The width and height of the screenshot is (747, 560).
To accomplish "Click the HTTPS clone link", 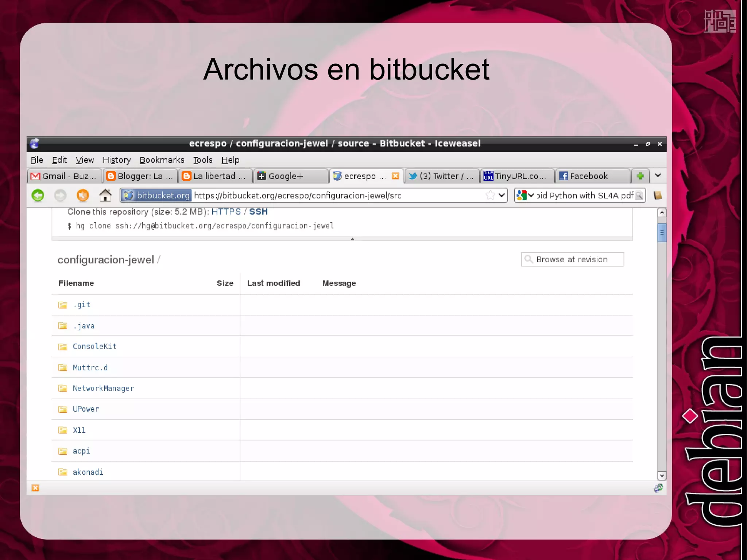I will 226,212.
